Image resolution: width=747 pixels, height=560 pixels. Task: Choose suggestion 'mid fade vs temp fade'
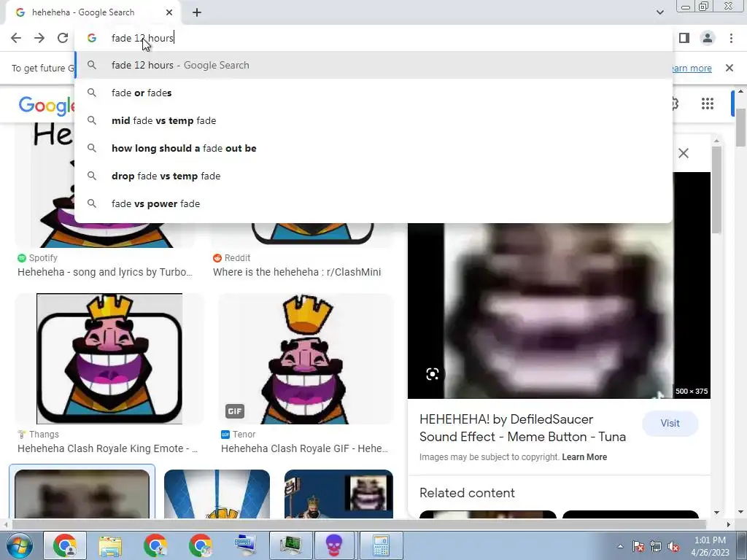coord(373,120)
